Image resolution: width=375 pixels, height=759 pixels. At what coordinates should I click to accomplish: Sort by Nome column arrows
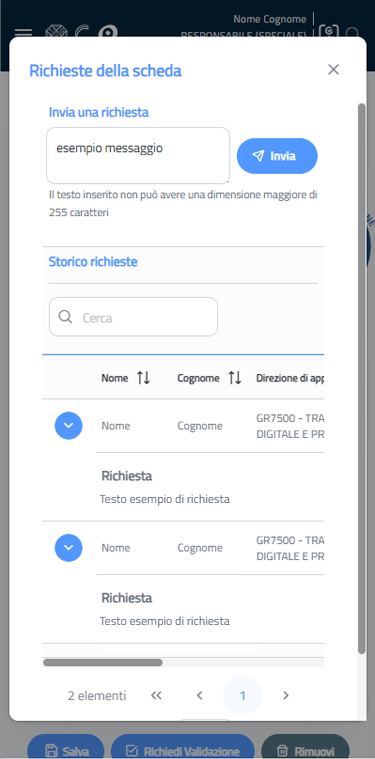[143, 378]
